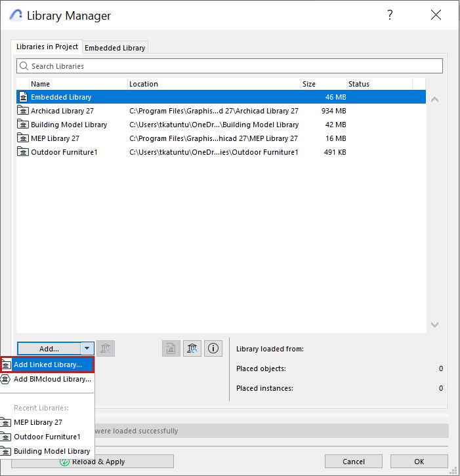This screenshot has width=460, height=476.
Task: Choose Add Linked Library... menu entry
Action: (47, 365)
